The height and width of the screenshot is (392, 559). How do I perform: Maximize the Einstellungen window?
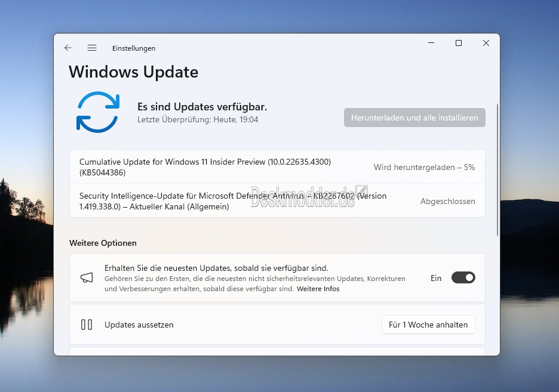click(459, 43)
